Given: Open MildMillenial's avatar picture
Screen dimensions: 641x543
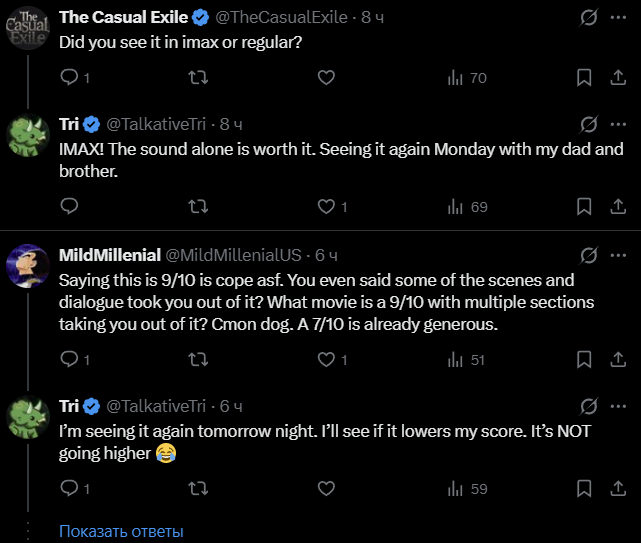Looking at the screenshot, I should [x=28, y=266].
